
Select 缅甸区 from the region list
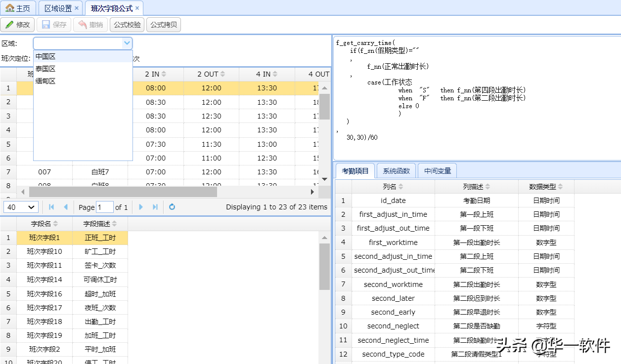[83, 81]
